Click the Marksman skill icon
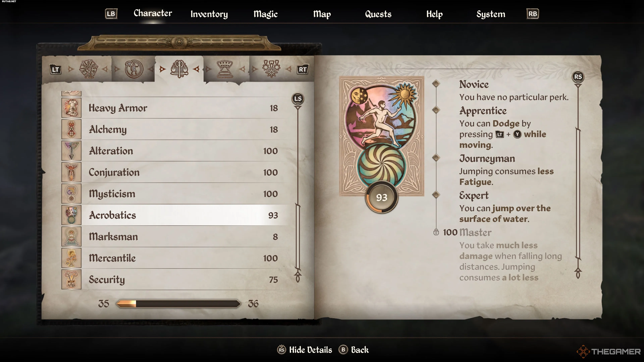 (x=71, y=237)
